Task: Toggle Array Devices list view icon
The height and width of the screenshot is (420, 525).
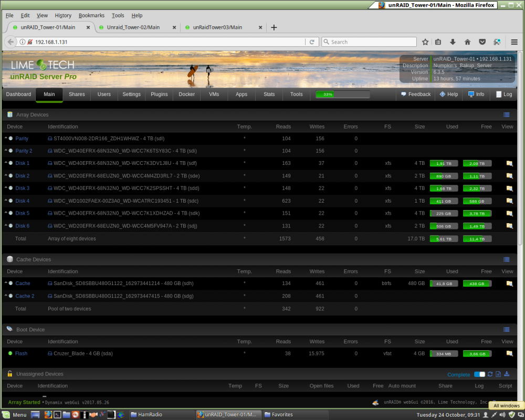Action: (x=506, y=115)
